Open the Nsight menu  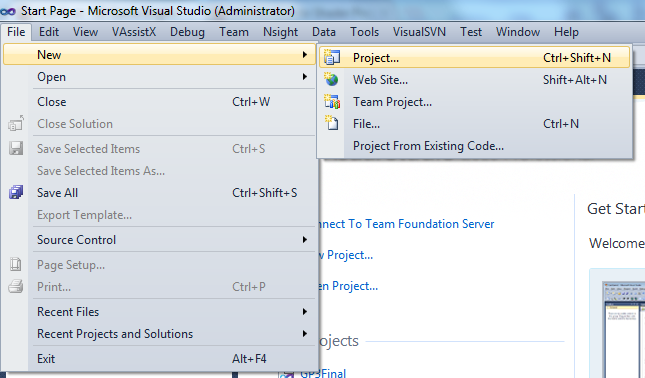(x=281, y=32)
